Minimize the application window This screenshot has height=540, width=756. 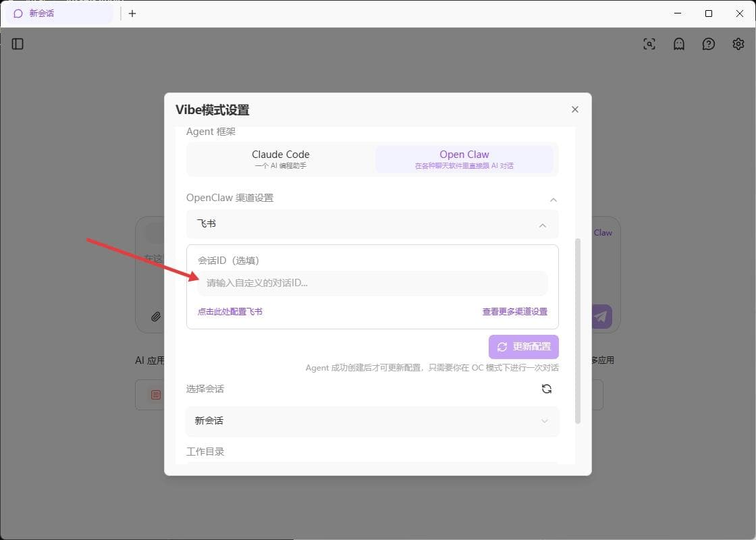coord(678,13)
